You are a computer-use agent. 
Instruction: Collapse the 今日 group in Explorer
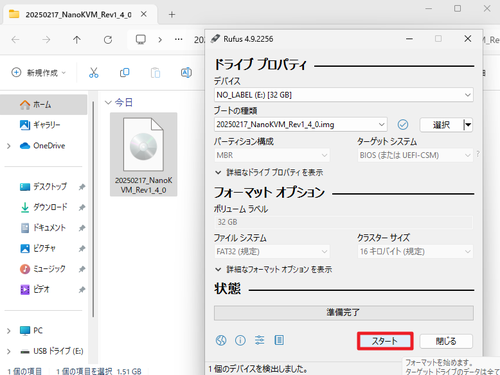point(108,102)
